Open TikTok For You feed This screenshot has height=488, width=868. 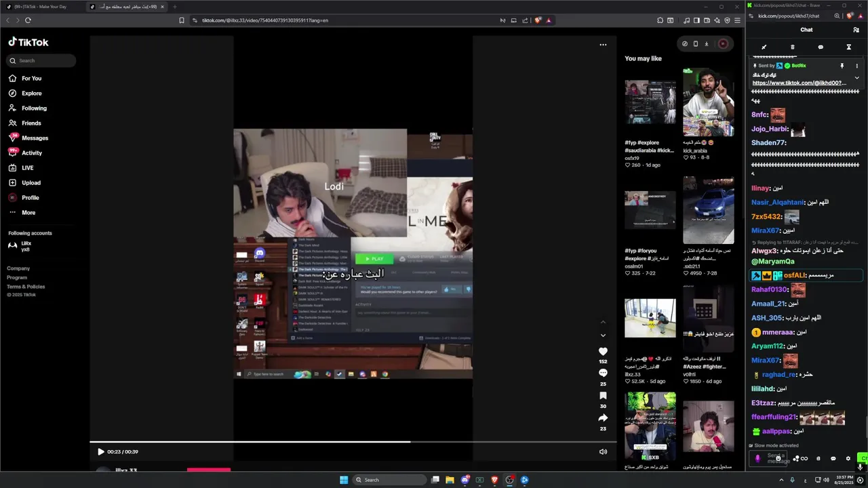25,78
